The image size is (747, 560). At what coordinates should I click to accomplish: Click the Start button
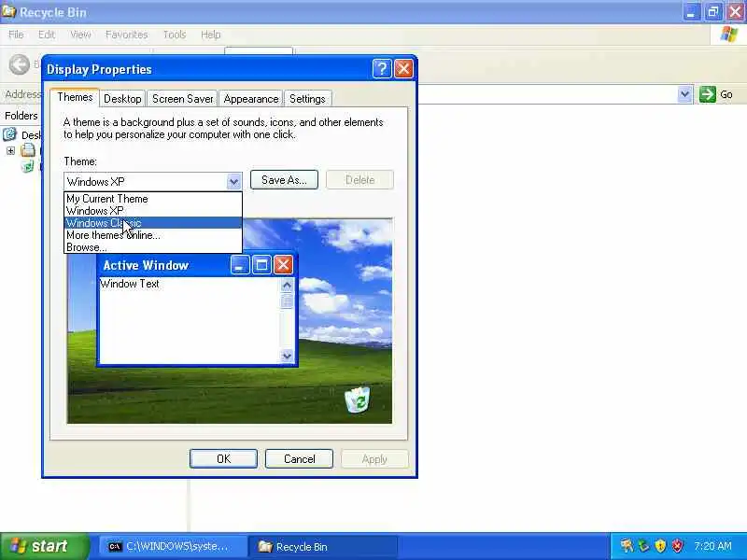44,546
